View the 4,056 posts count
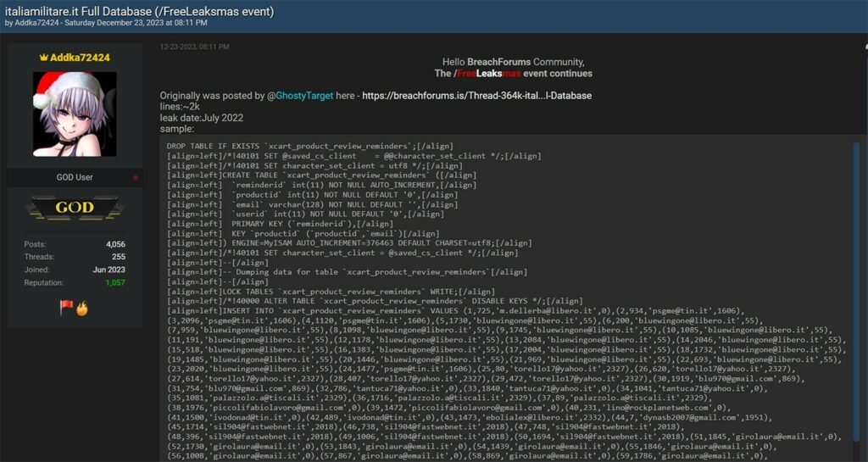The height and width of the screenshot is (462, 868). coord(115,244)
